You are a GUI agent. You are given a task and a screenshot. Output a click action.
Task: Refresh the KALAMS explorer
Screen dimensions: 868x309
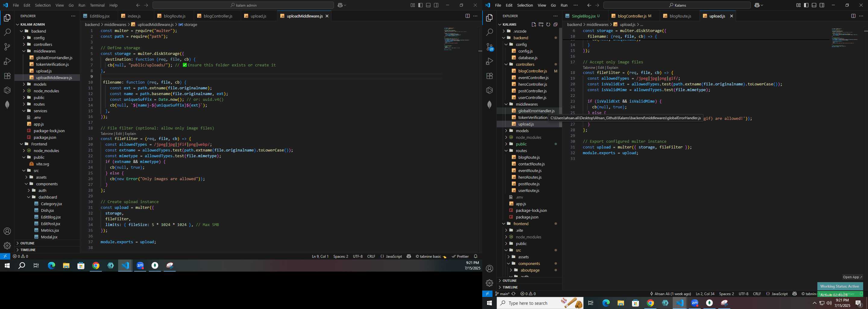[548, 24]
